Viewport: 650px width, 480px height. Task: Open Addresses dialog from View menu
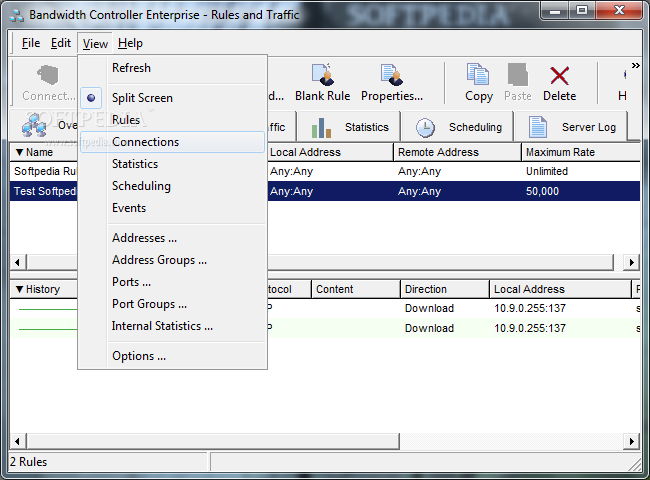(172, 238)
